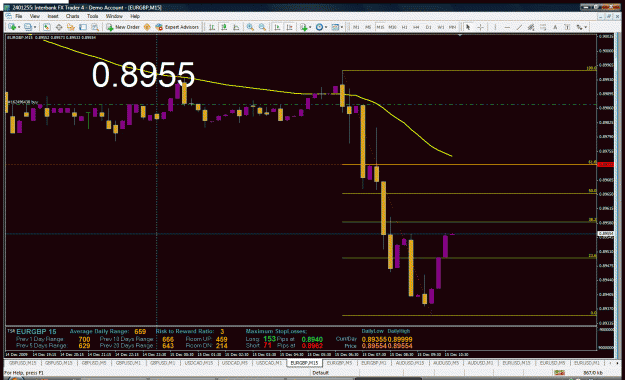Switch to the USDCAD,M15 chart tab
Screen dimensions: 625x380
[199, 363]
